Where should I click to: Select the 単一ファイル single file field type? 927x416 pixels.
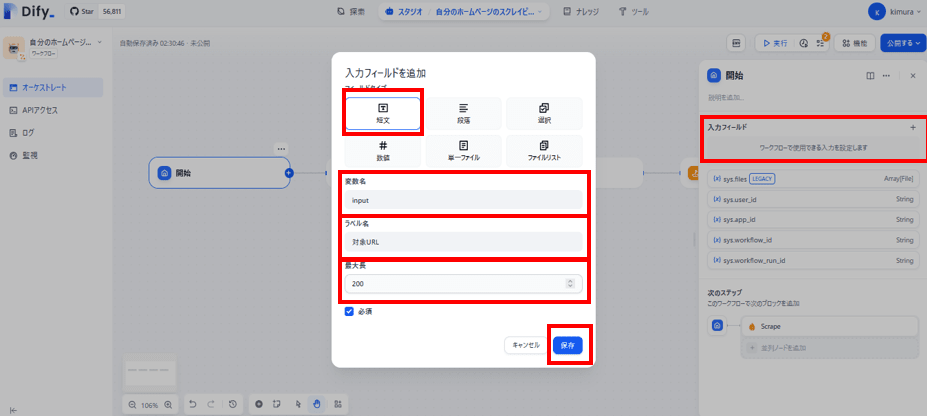coord(464,151)
